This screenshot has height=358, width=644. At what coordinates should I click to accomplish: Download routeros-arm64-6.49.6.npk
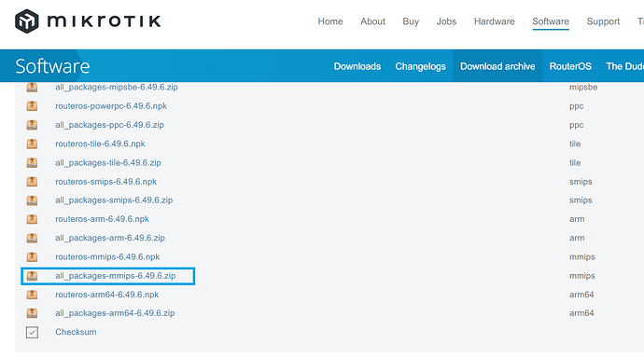point(106,295)
